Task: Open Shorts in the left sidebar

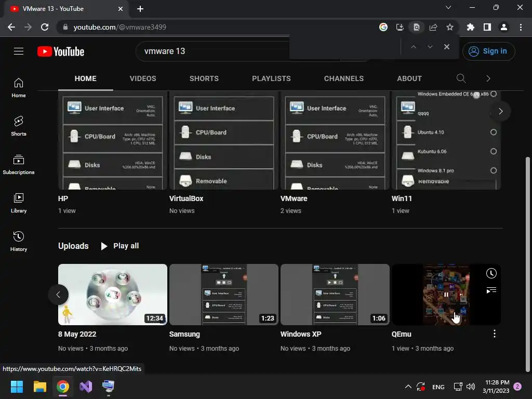Action: click(19, 126)
